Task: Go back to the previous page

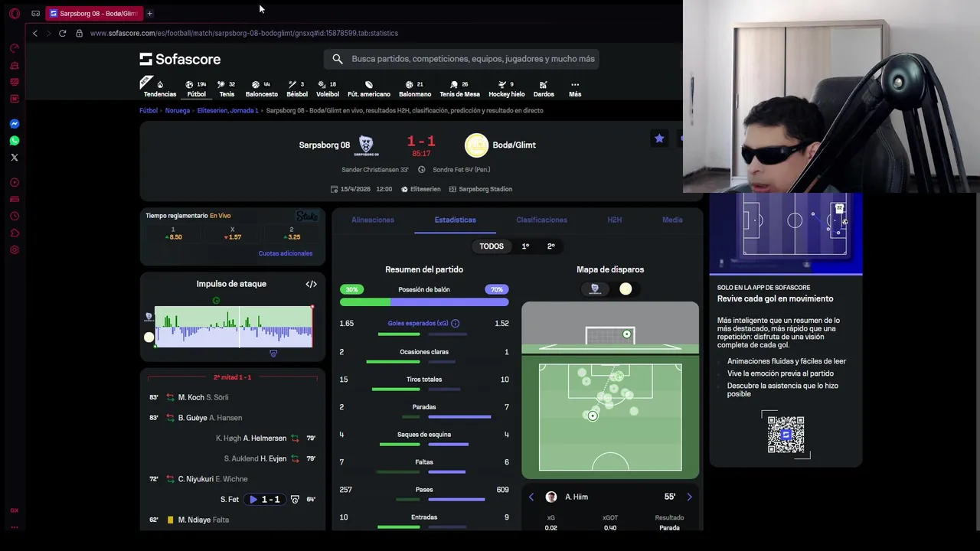Action: 34,33
